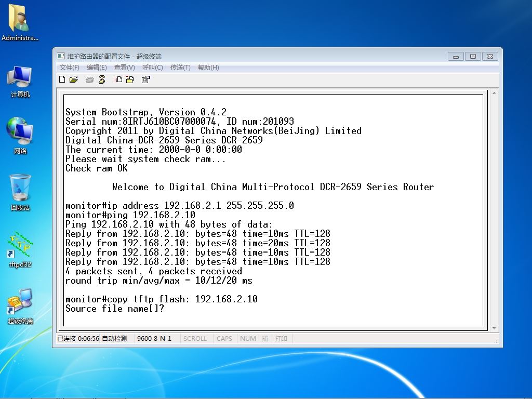
Task: Open the 编辑(E) menu
Action: pyautogui.click(x=97, y=68)
